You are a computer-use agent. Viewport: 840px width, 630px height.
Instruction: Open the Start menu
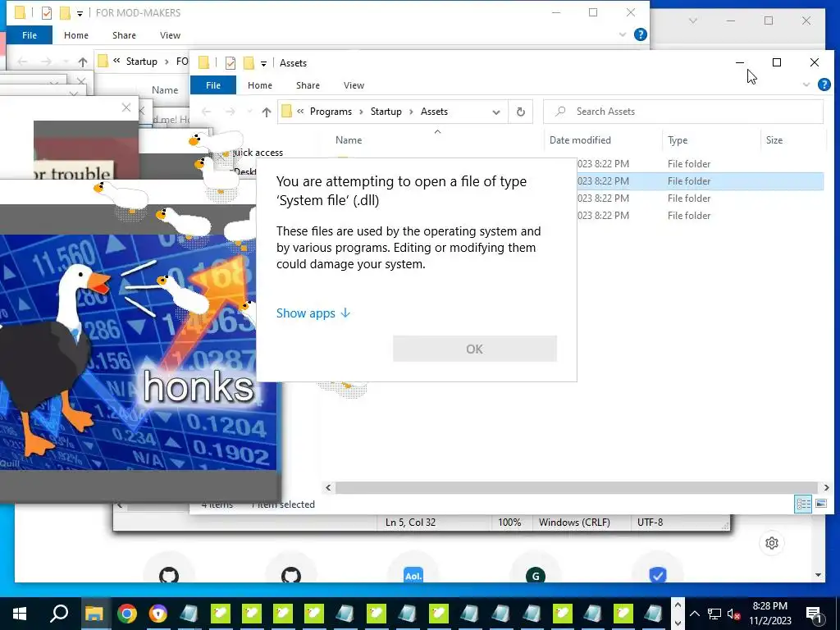click(x=20, y=614)
